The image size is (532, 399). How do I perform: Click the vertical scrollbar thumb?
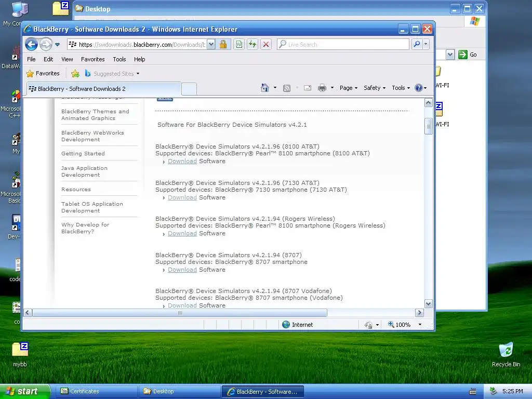(x=428, y=126)
